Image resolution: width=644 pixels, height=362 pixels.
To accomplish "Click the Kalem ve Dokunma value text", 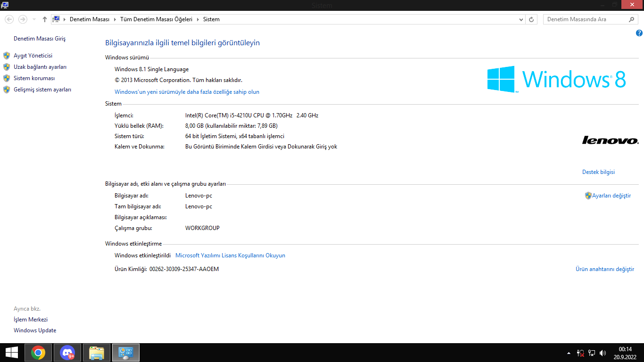I will 261,147.
